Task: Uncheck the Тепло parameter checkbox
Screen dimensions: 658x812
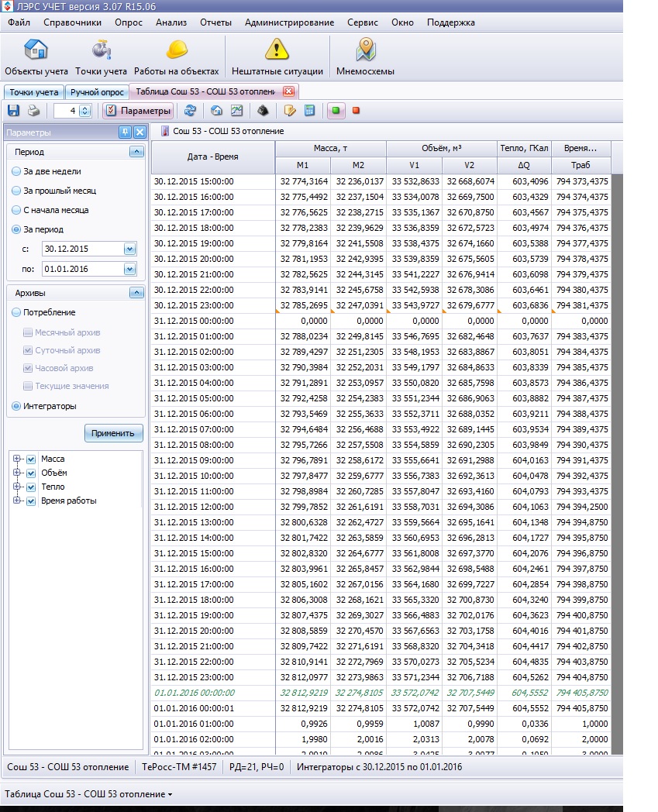Action: tap(31, 487)
